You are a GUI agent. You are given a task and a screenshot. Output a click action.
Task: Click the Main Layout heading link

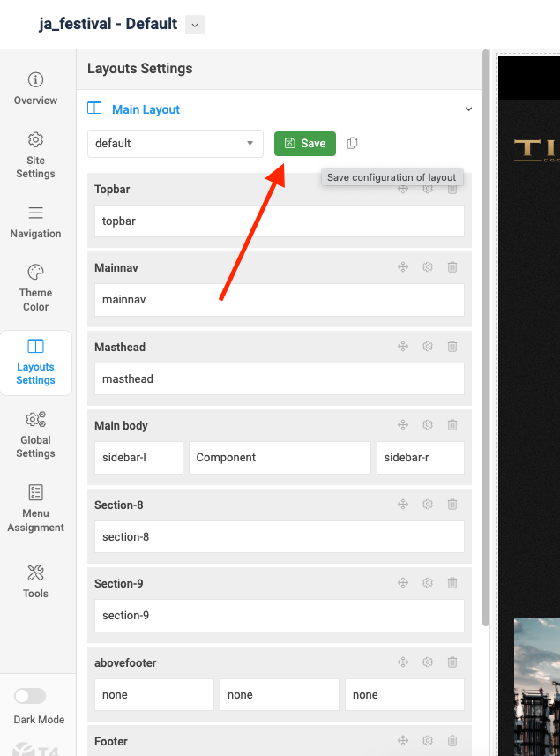[146, 109]
